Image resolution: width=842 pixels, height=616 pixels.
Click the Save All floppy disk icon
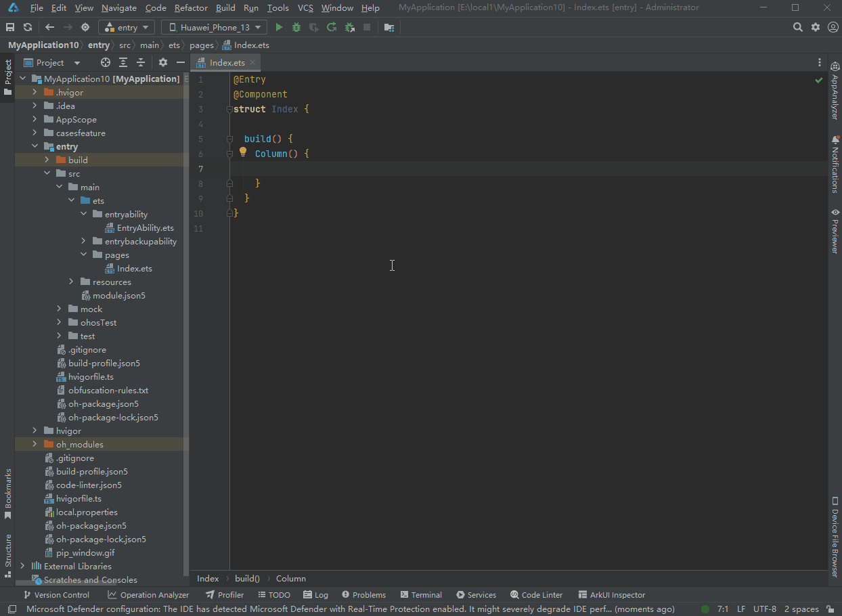click(10, 27)
